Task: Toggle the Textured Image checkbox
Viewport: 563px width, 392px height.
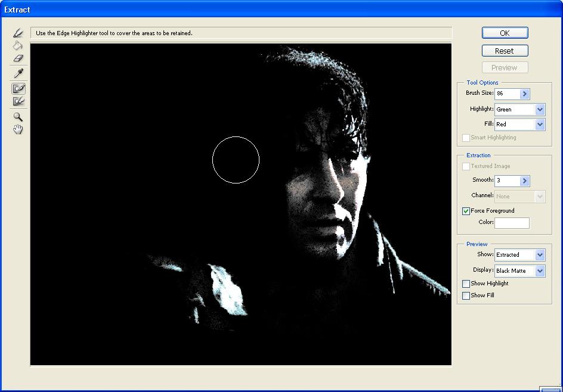Action: click(x=466, y=166)
